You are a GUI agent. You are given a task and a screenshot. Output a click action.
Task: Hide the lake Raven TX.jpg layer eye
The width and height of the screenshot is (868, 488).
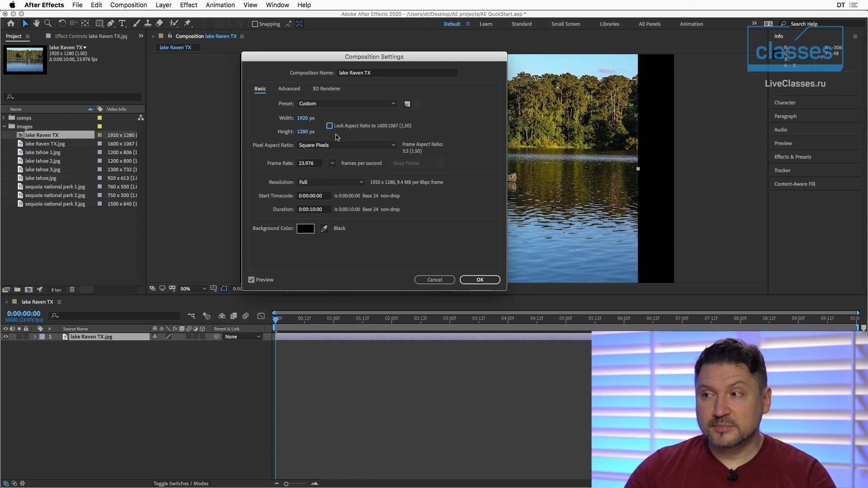5,337
